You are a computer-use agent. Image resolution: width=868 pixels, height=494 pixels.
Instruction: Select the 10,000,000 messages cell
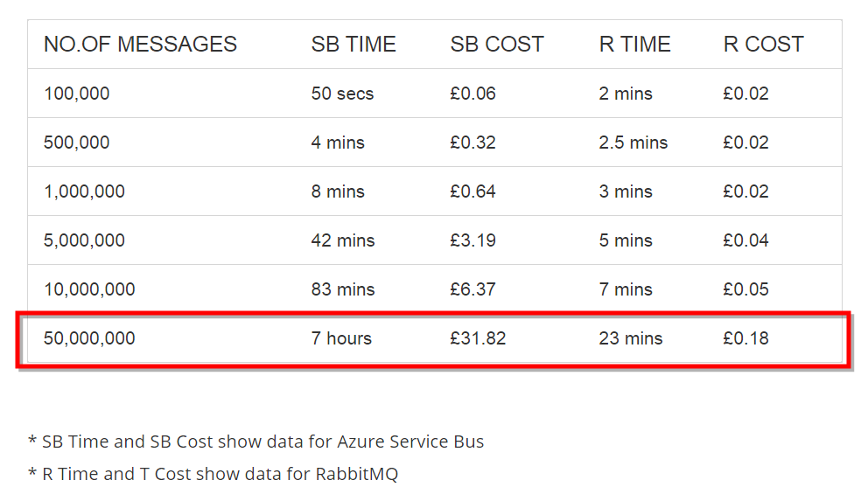89,289
